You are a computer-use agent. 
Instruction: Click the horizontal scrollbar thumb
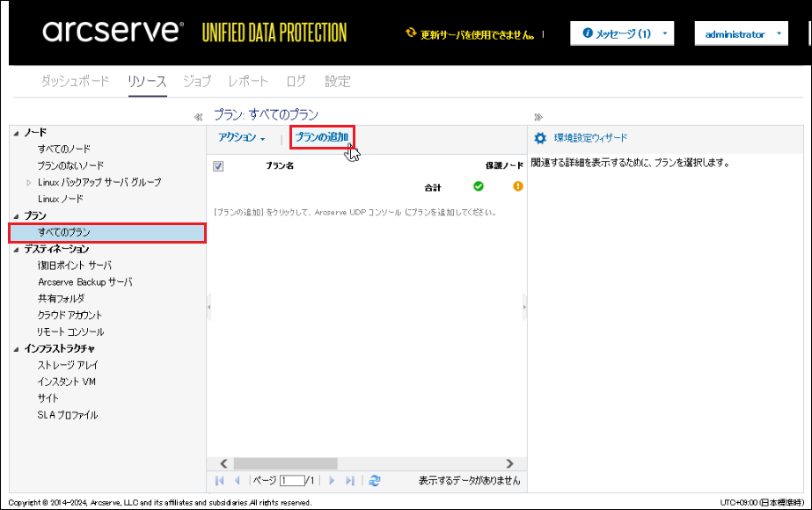[285, 463]
